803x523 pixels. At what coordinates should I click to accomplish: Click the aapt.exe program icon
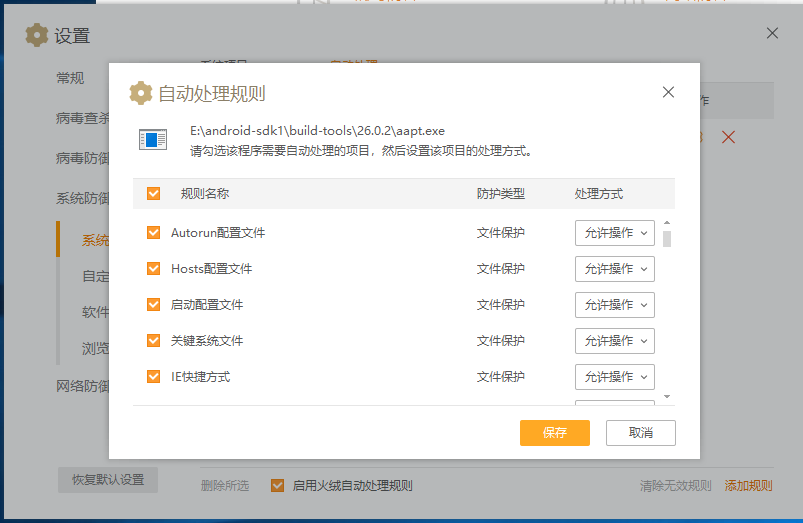click(153, 140)
